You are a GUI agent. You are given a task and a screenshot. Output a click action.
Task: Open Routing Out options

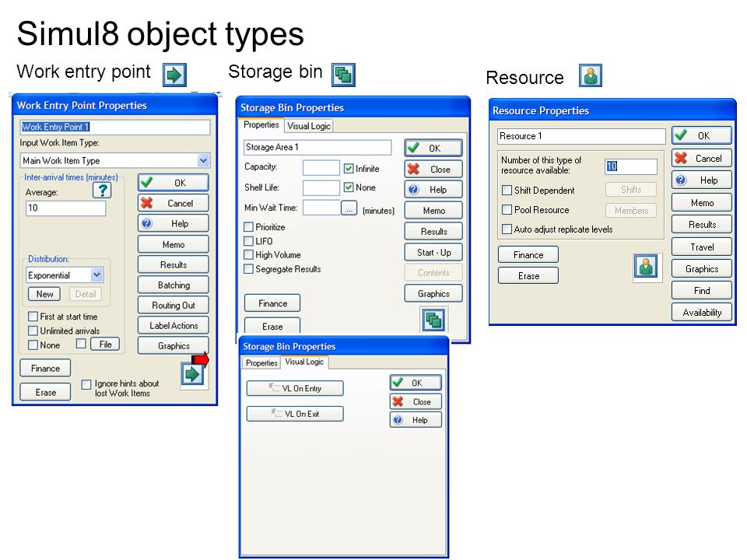(x=174, y=305)
